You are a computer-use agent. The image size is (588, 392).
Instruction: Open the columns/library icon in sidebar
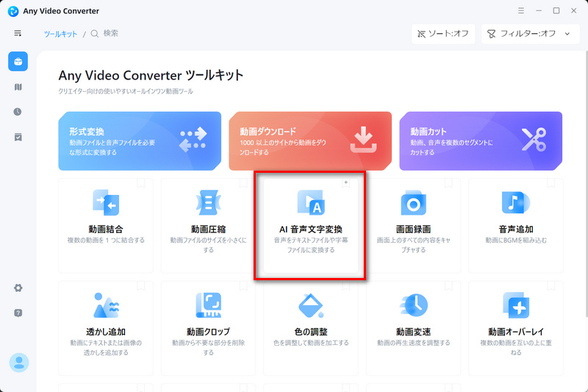(18, 87)
